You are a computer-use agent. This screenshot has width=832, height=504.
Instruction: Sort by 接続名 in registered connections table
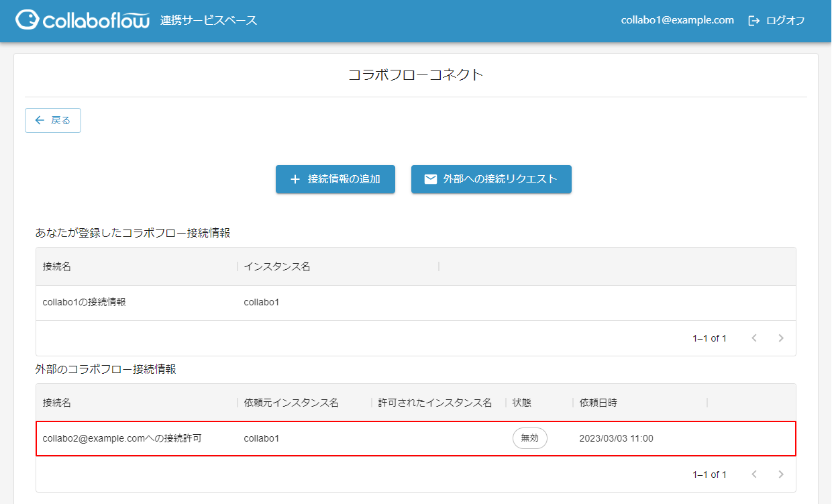point(57,266)
